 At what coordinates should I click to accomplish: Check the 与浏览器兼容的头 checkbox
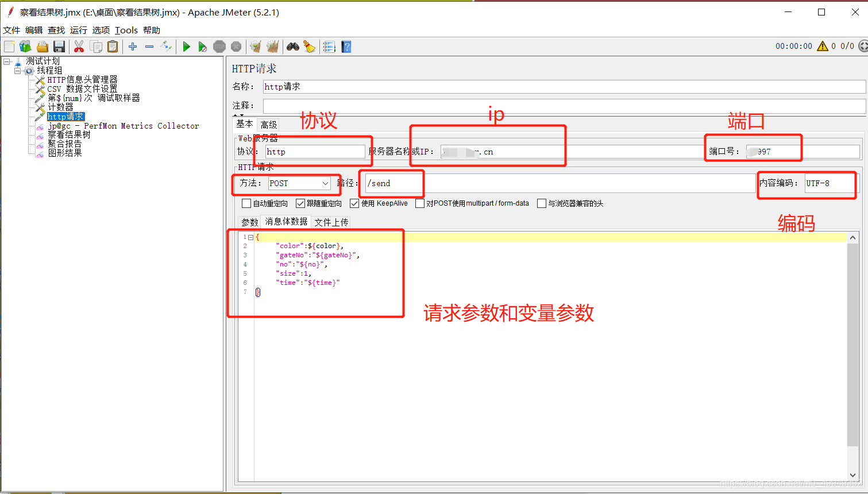tap(542, 203)
